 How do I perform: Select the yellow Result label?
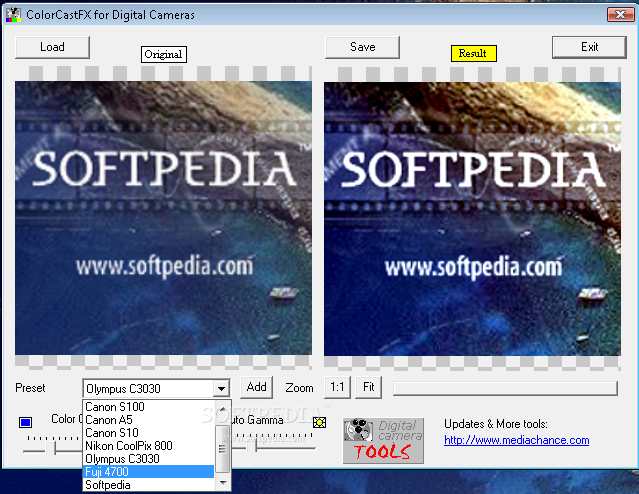click(x=474, y=53)
